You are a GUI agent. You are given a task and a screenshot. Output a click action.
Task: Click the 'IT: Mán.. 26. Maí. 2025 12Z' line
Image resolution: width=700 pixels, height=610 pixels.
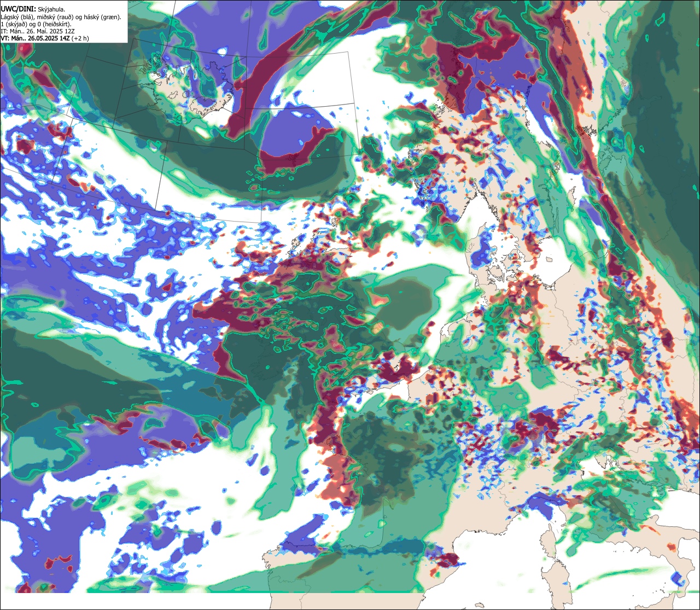(37, 32)
